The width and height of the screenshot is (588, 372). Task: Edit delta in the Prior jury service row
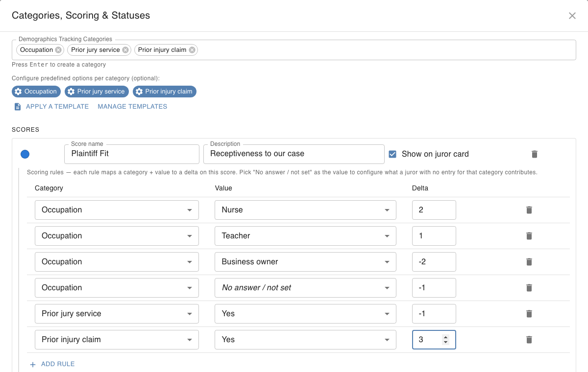click(x=434, y=314)
